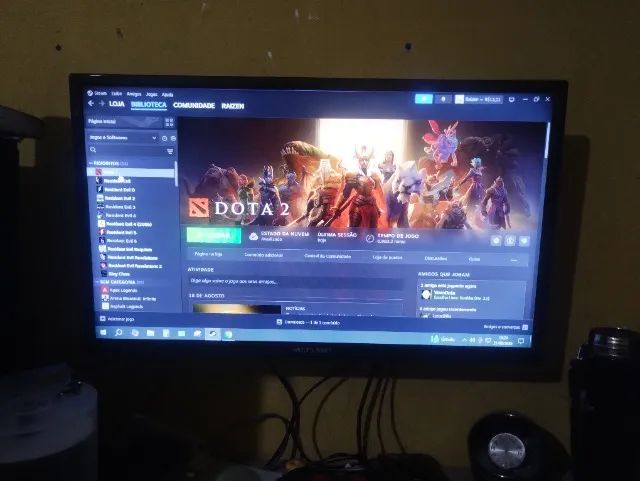
Task: Click the Steam icon on the taskbar
Action: (x=213, y=334)
